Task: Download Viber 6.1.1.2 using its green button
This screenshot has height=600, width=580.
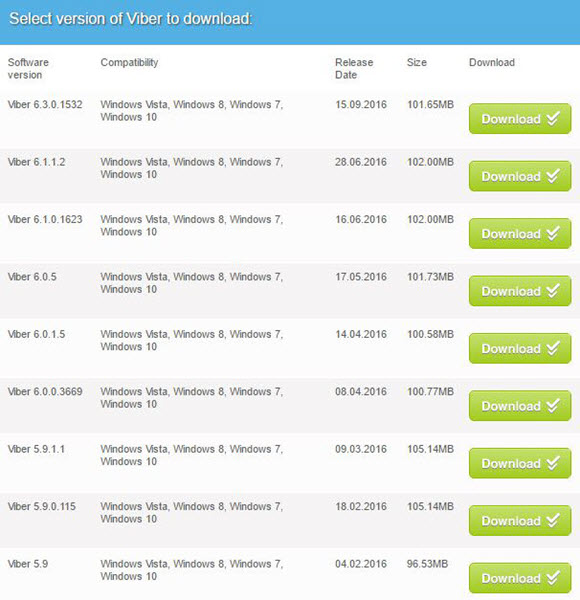Action: click(x=520, y=176)
